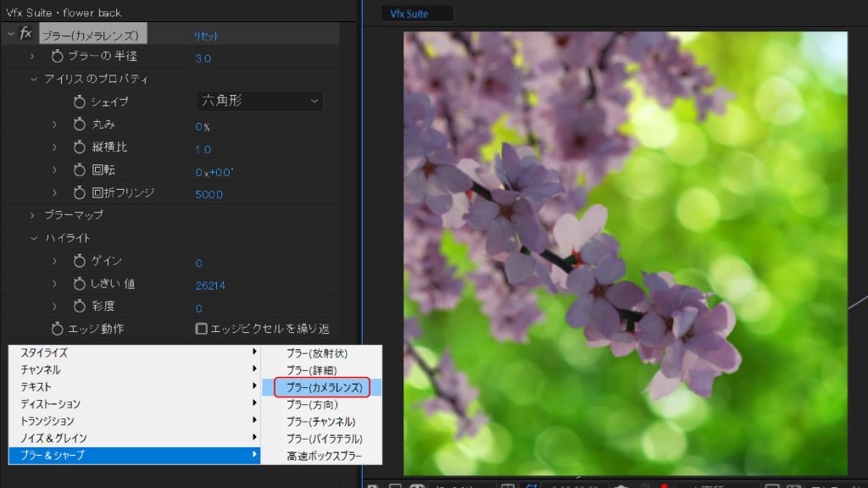
Task: Click the ゲイン value 0
Action: click(198, 263)
